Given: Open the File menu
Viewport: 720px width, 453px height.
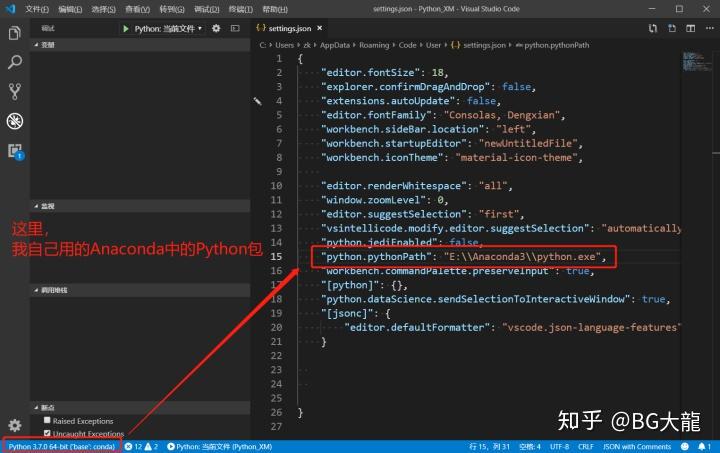Looking at the screenshot, I should point(37,9).
